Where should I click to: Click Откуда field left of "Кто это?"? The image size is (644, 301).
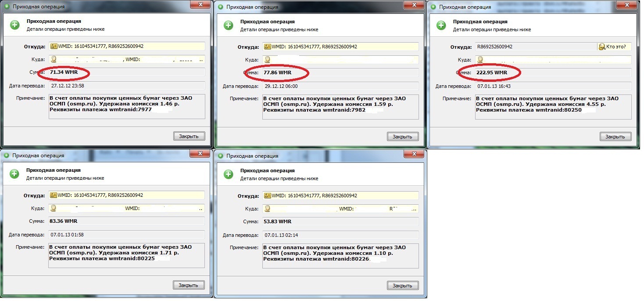click(x=535, y=47)
